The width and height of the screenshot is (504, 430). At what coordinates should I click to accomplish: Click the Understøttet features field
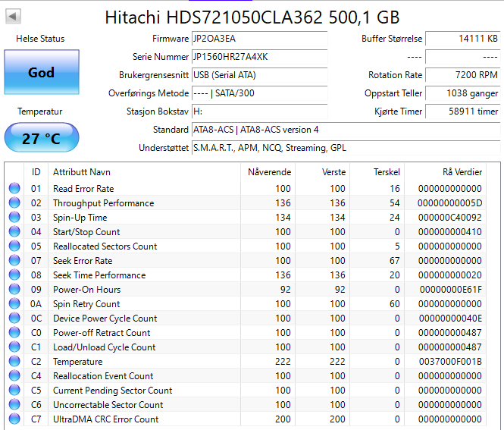click(x=346, y=148)
